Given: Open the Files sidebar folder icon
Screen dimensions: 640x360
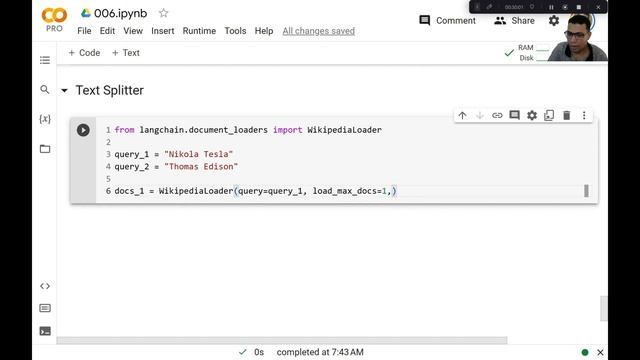Looking at the screenshot, I should [45, 149].
